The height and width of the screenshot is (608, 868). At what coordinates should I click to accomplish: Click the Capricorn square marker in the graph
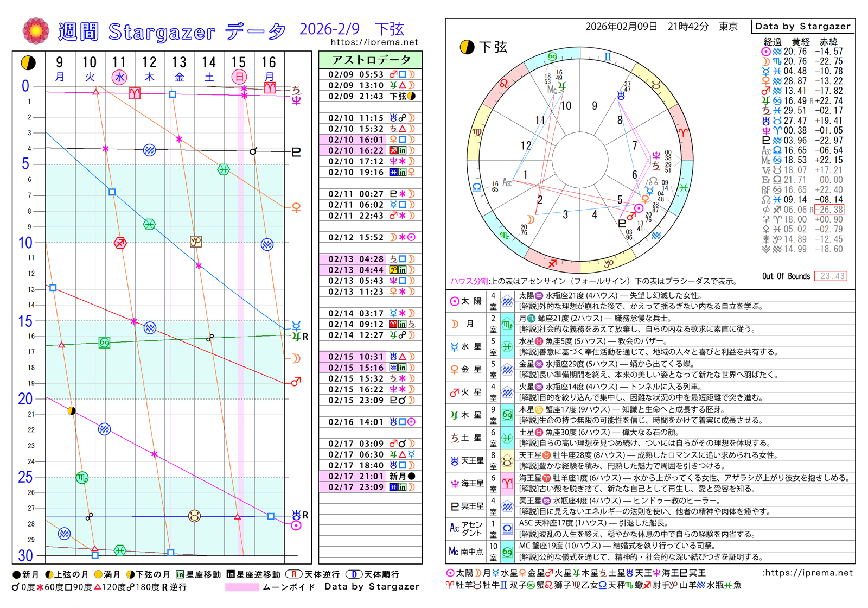click(196, 241)
